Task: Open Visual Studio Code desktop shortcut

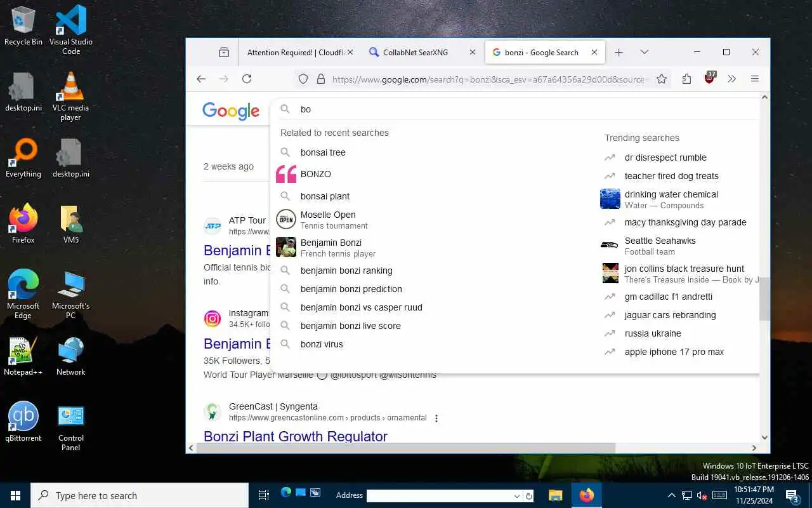Action: (x=71, y=29)
